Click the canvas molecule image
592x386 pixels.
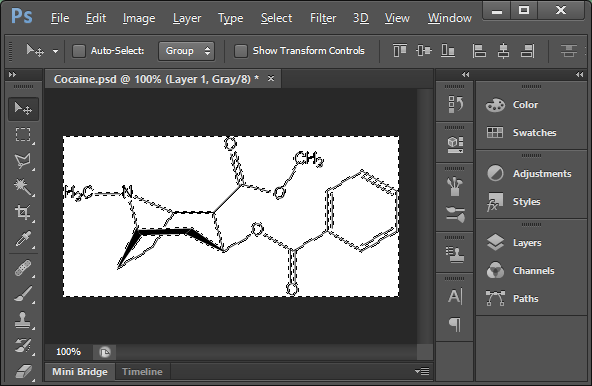pyautogui.click(x=231, y=216)
